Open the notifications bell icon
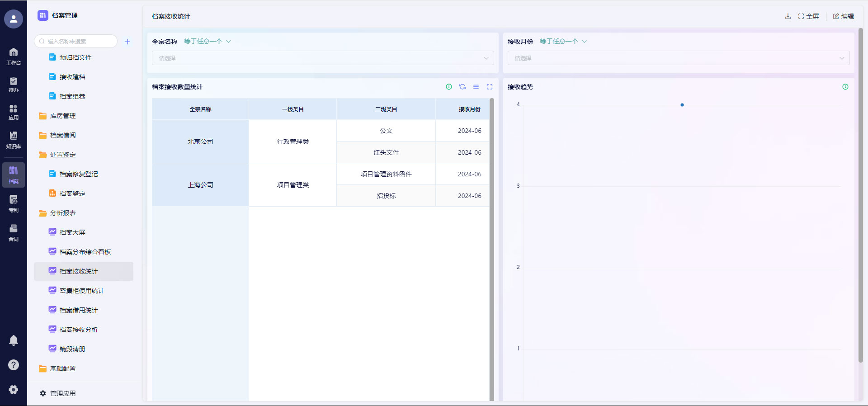 14,340
